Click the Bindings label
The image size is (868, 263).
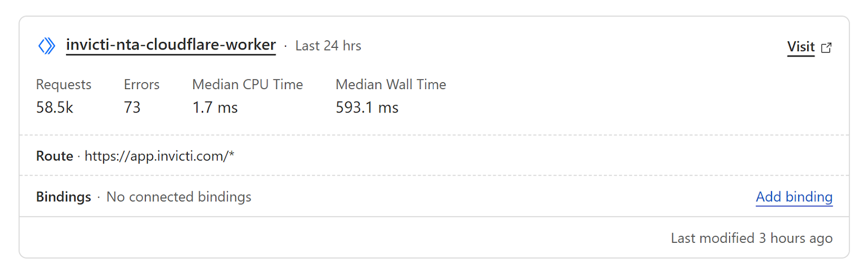[63, 197]
